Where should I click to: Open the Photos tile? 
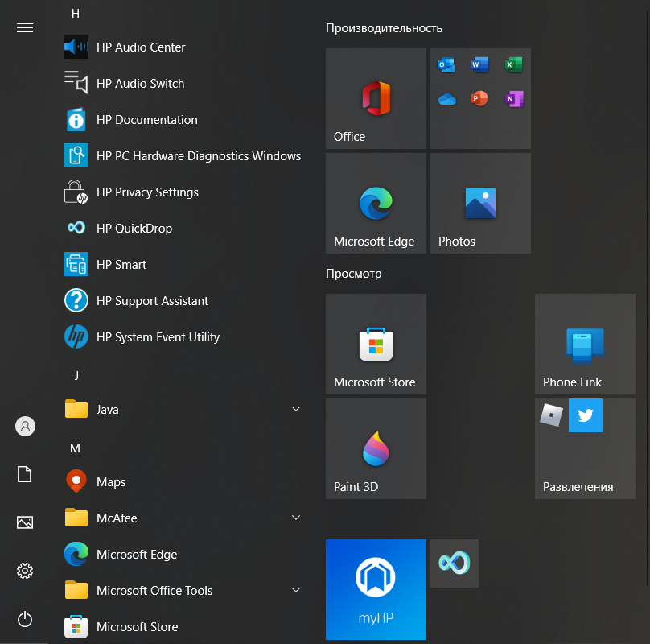480,204
